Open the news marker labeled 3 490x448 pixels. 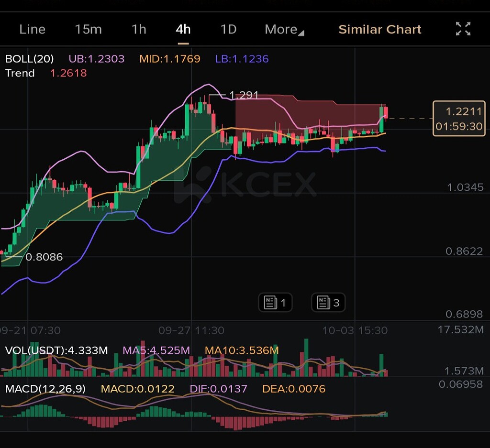pyautogui.click(x=328, y=303)
